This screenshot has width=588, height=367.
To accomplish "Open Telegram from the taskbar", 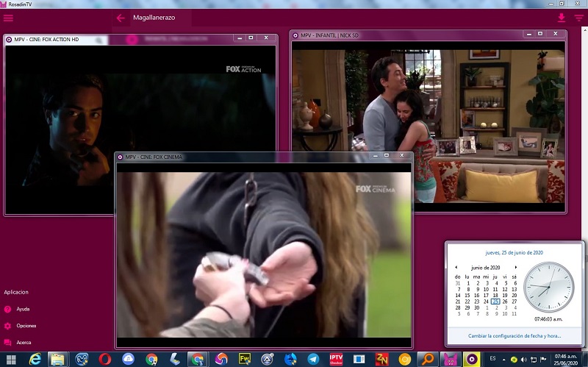I will click(x=313, y=360).
